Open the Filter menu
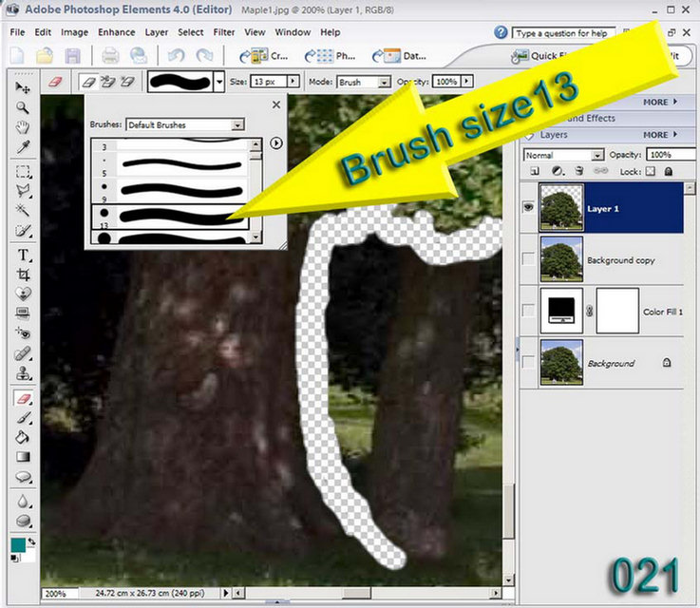The image size is (700, 608). pyautogui.click(x=223, y=32)
